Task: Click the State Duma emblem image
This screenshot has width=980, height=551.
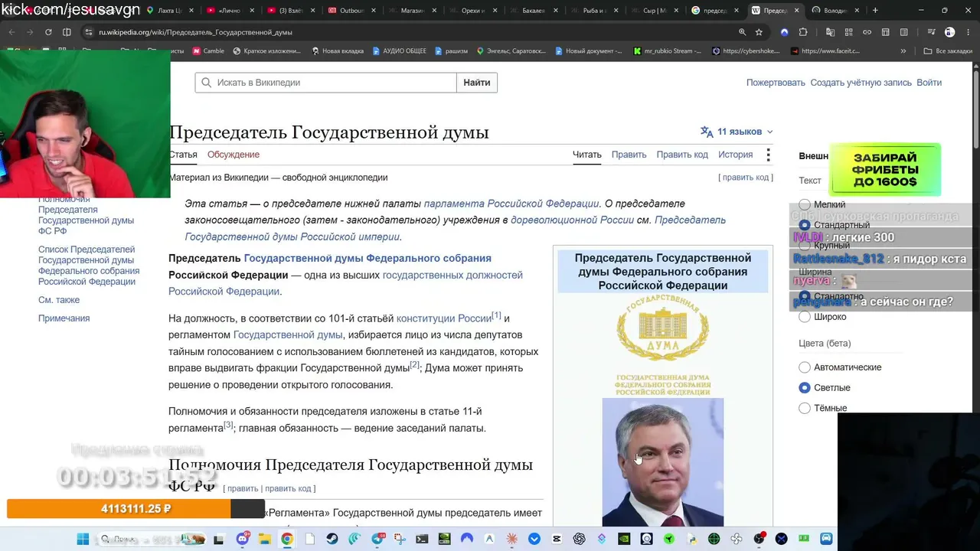Action: pyautogui.click(x=663, y=344)
